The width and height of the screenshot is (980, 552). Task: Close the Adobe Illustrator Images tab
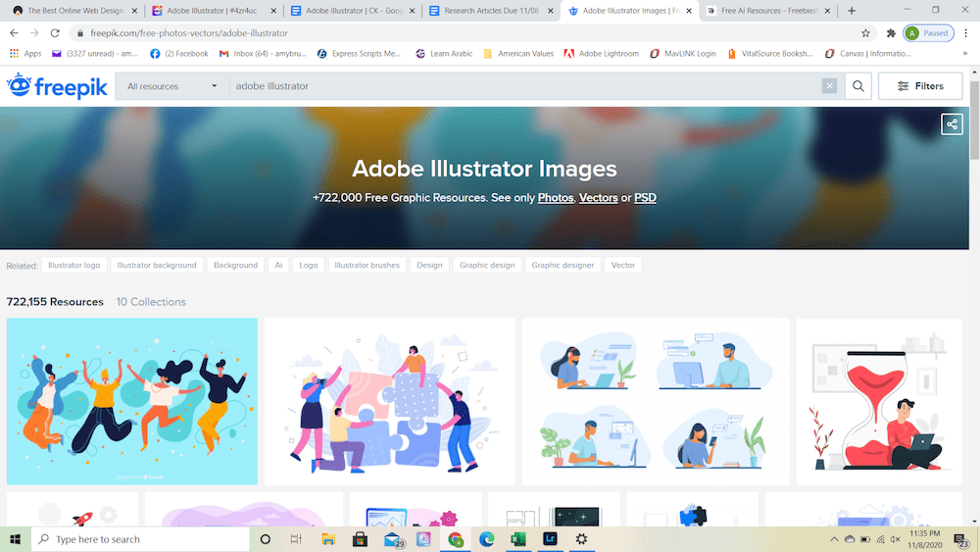(x=689, y=11)
